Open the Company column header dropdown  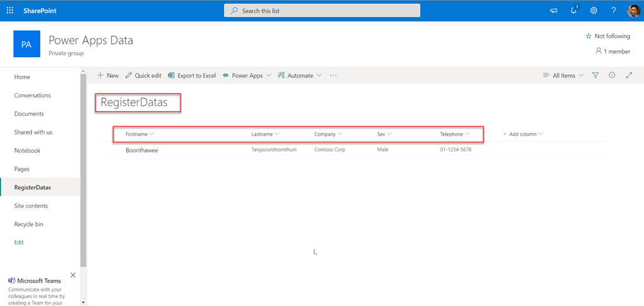click(328, 134)
